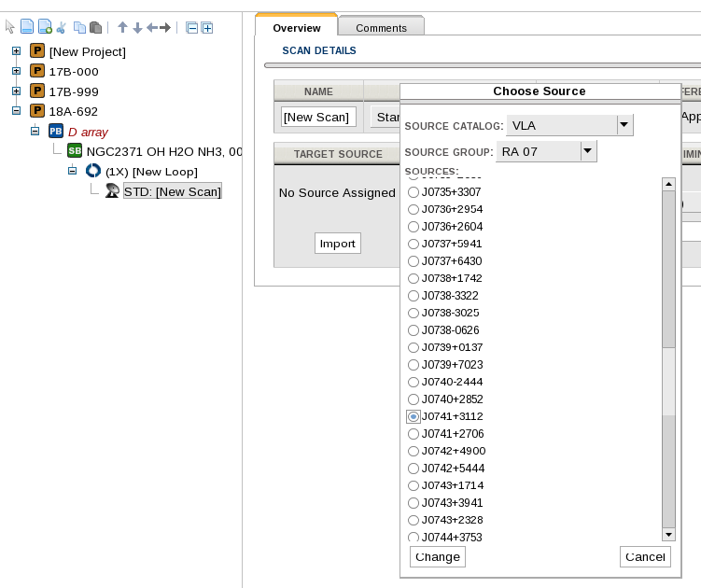Viewport: 701px width, 588px height.
Task: Click the collapse all tree icon
Action: click(x=191, y=28)
